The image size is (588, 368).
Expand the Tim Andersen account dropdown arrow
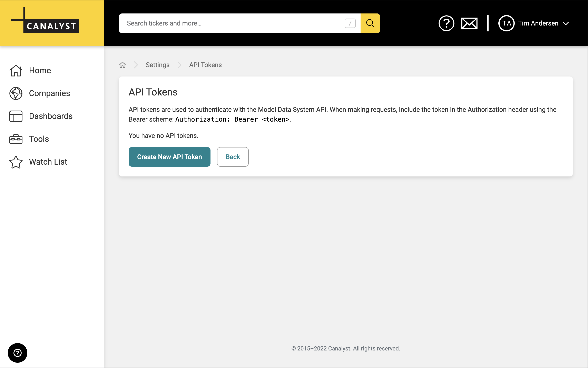(x=566, y=23)
